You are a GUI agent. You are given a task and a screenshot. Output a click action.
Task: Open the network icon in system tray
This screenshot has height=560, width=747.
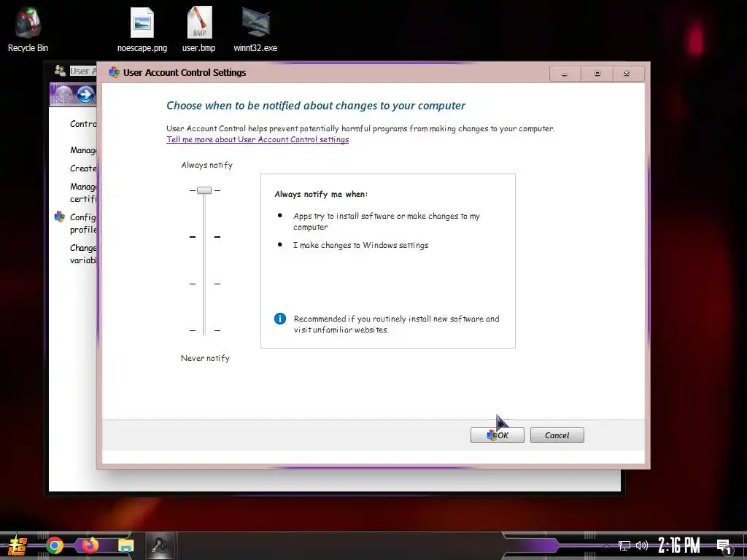pyautogui.click(x=624, y=545)
